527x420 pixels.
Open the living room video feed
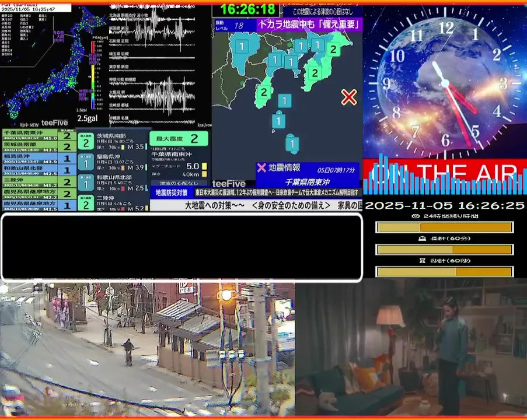tap(411, 348)
